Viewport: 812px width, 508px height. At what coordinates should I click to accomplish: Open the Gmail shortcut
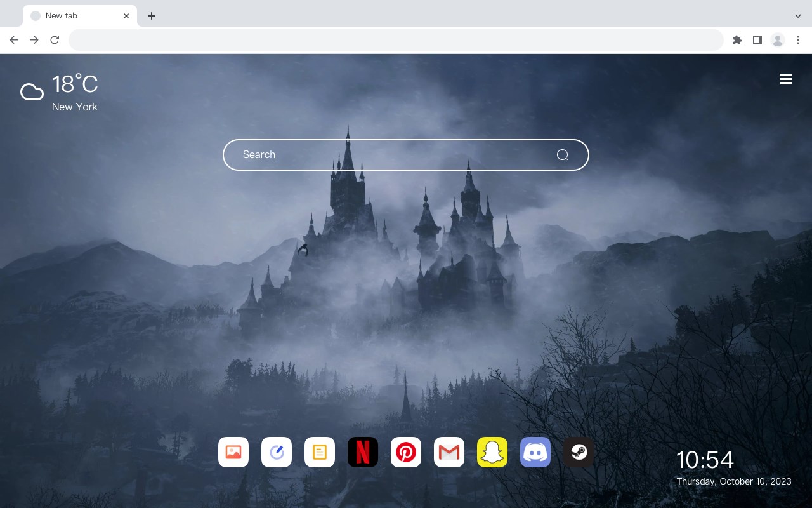pyautogui.click(x=449, y=452)
